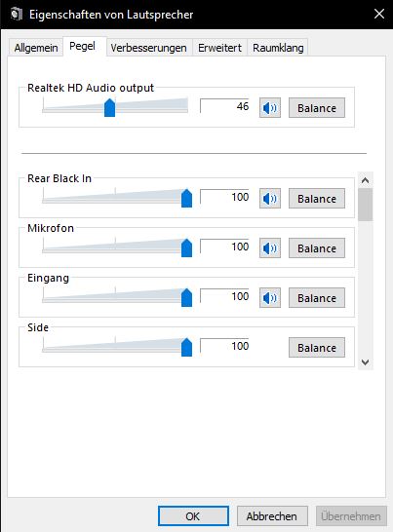Toggle mute on the Eingang channel
The height and width of the screenshot is (532, 393).
point(270,298)
